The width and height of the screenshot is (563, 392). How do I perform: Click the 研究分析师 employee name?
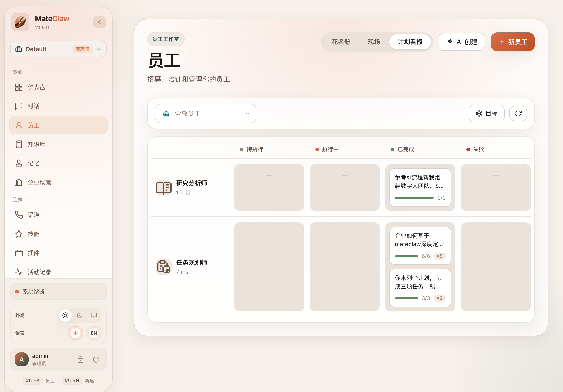192,183
